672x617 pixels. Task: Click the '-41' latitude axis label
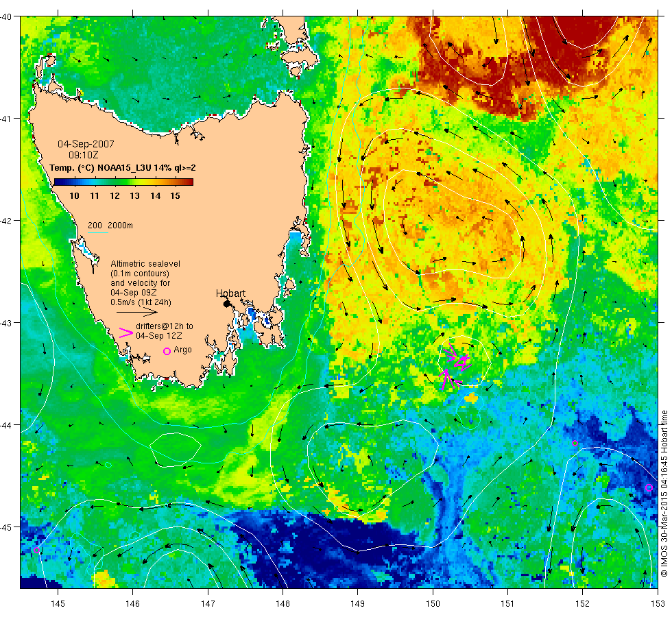tap(6, 118)
